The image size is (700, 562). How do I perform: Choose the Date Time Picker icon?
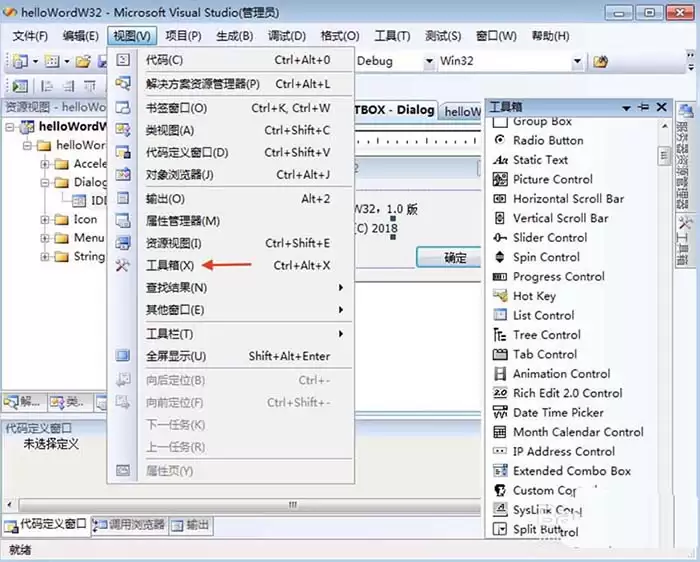501,412
